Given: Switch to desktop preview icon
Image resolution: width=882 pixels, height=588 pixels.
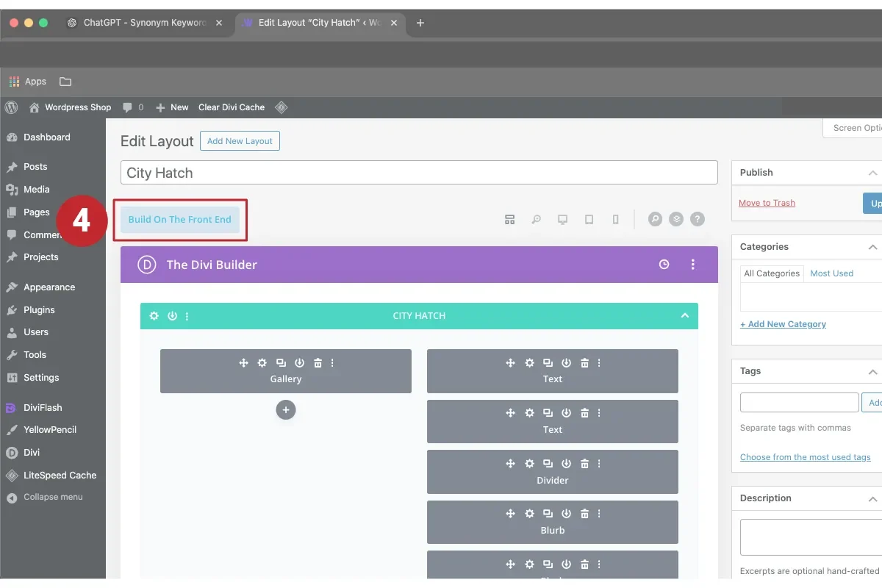Looking at the screenshot, I should pos(562,218).
